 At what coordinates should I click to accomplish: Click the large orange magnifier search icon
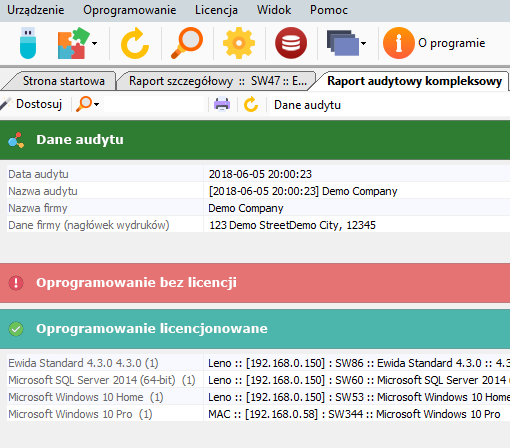(187, 43)
